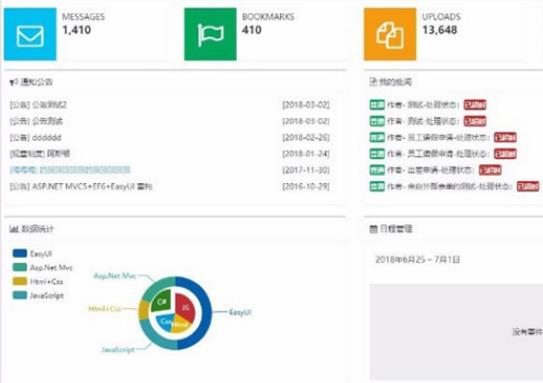The width and height of the screenshot is (543, 383).
Task: Click the calendar icon in the schedule header
Action: pyautogui.click(x=373, y=229)
